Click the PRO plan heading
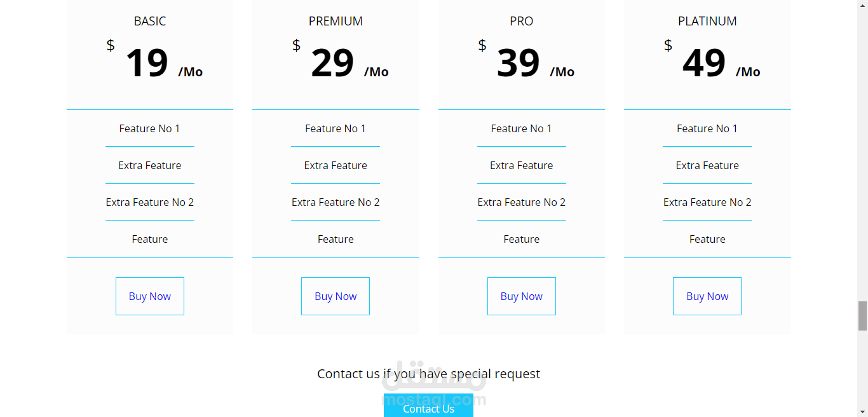Screen dimensions: 868x417 521,21
